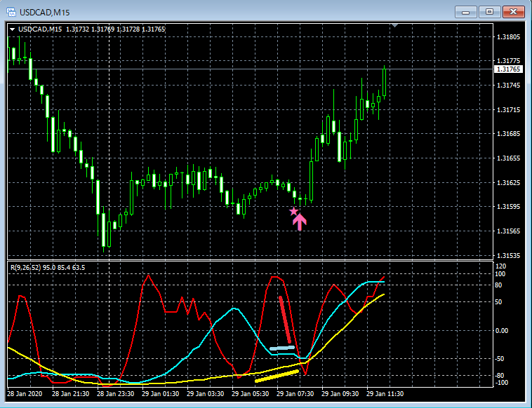This screenshot has height=408, width=532.
Task: Click the pink up arrow signal
Action: point(300,222)
